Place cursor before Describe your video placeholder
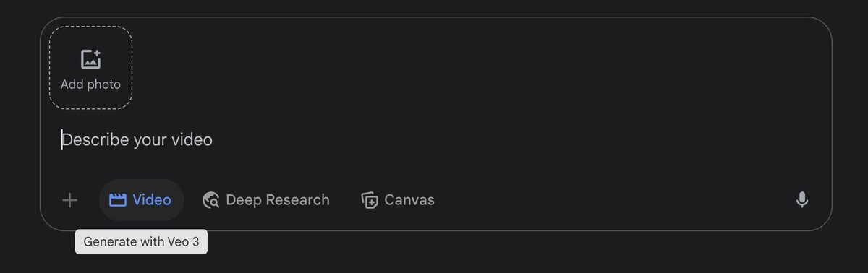 click(x=62, y=140)
